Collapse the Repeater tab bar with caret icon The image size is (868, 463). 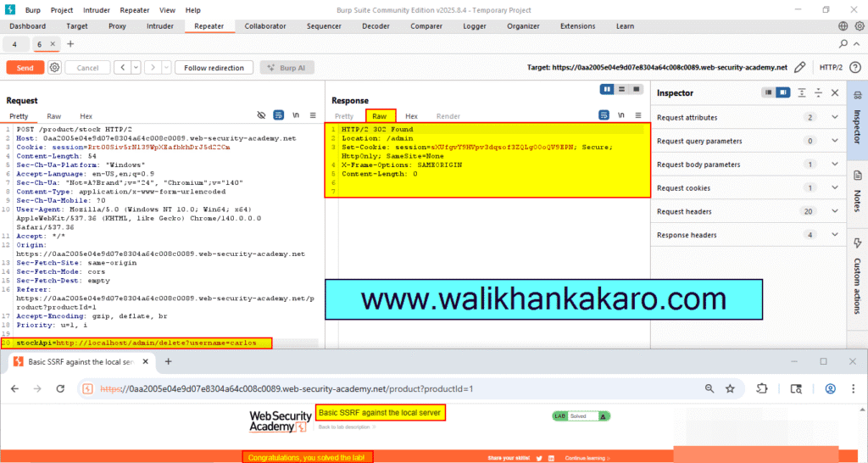tap(857, 44)
